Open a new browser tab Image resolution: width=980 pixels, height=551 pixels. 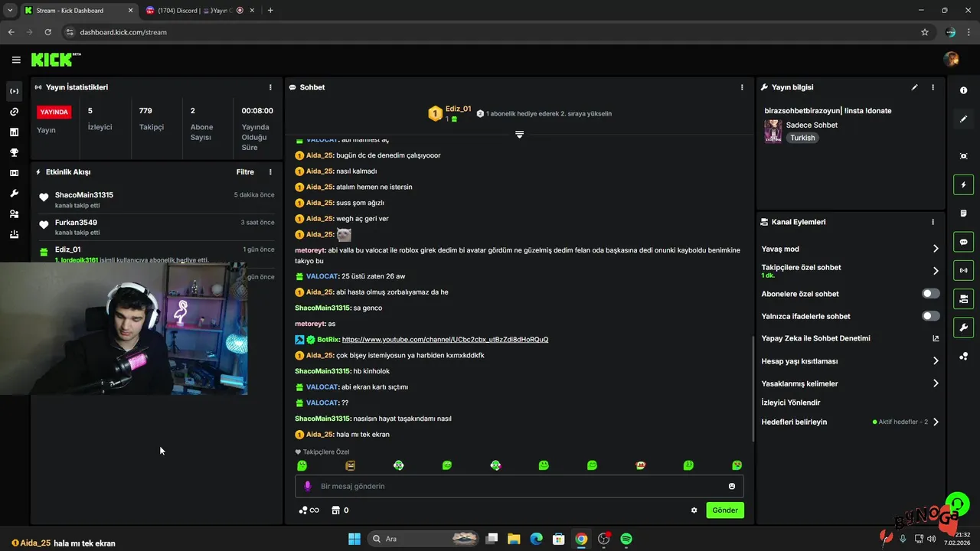click(270, 10)
